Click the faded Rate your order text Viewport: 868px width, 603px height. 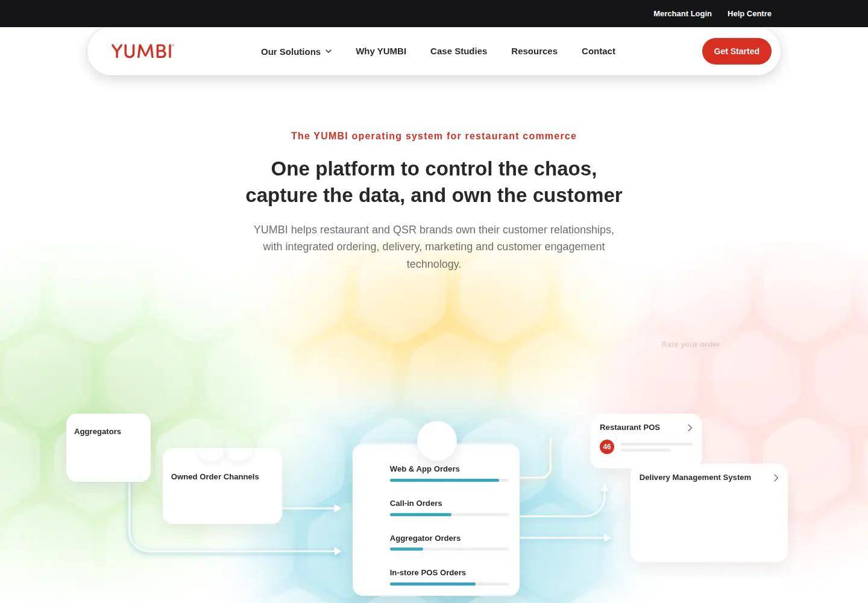[691, 344]
